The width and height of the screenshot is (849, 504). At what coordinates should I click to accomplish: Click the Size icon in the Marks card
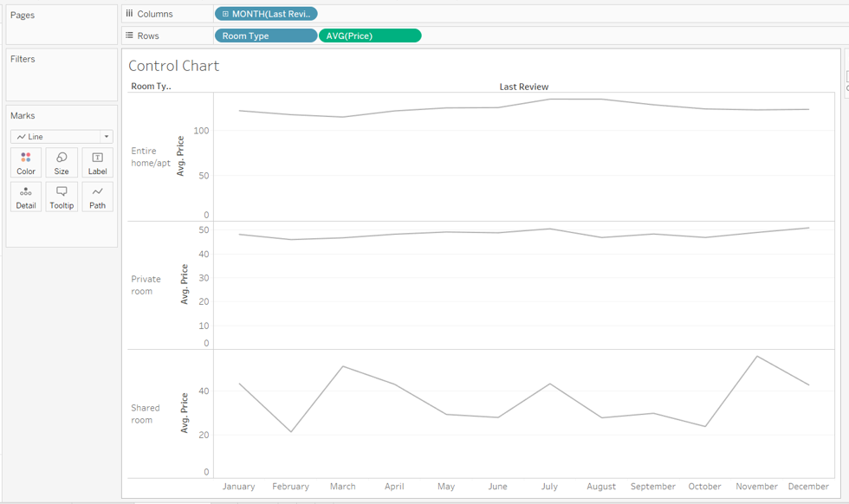click(61, 162)
